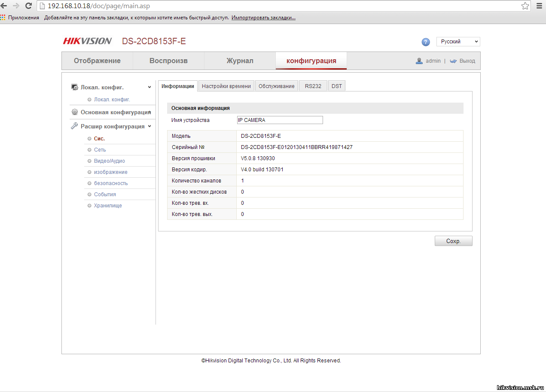Open Сеть in the sidebar
The width and height of the screenshot is (546, 392).
pyautogui.click(x=100, y=150)
